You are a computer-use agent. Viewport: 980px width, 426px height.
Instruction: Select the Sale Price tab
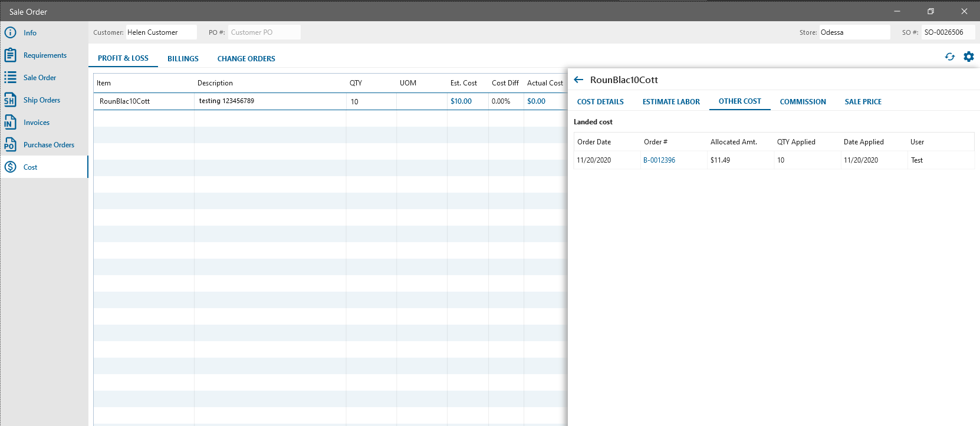click(863, 101)
